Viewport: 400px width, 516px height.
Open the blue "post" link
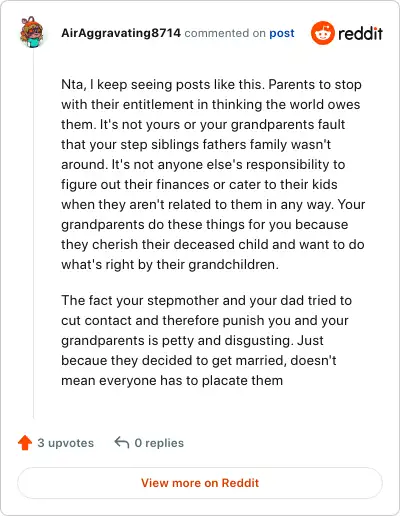pos(282,33)
